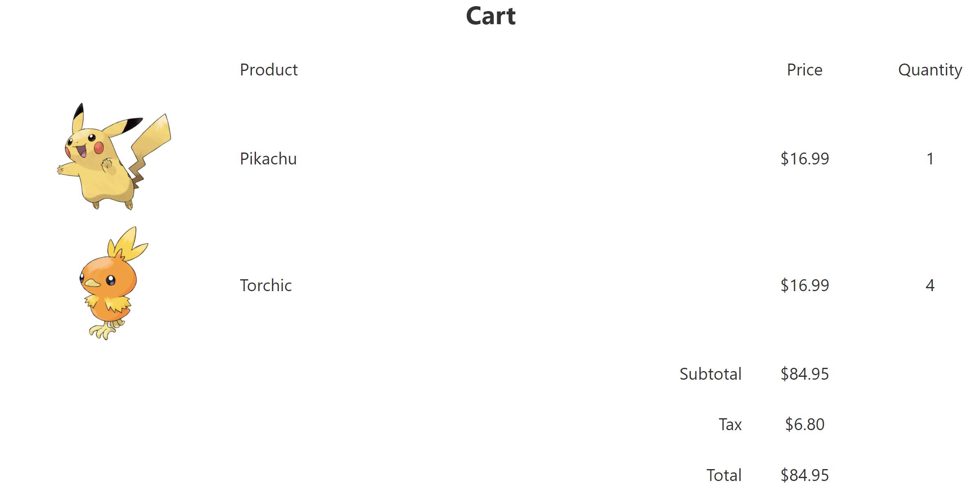Click Pikachu's $16.99 price
The image size is (980, 490).
click(804, 159)
